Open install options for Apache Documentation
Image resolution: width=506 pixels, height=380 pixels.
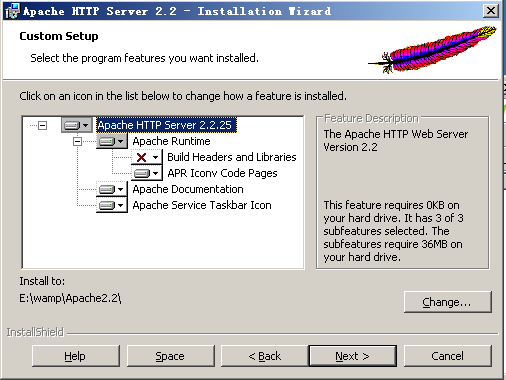pos(112,189)
